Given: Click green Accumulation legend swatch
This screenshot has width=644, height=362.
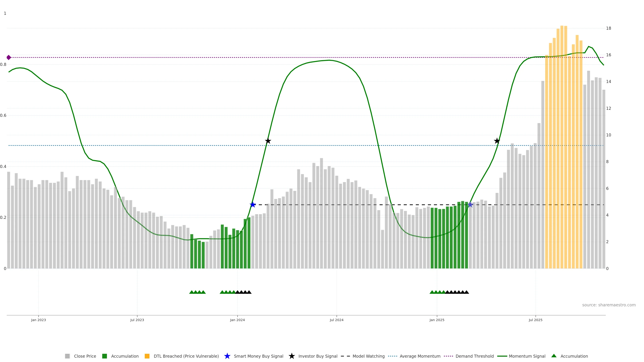Looking at the screenshot, I should tap(104, 356).
